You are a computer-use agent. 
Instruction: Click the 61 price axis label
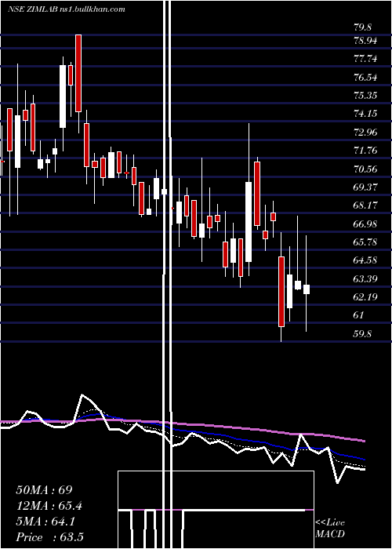pyautogui.click(x=359, y=315)
